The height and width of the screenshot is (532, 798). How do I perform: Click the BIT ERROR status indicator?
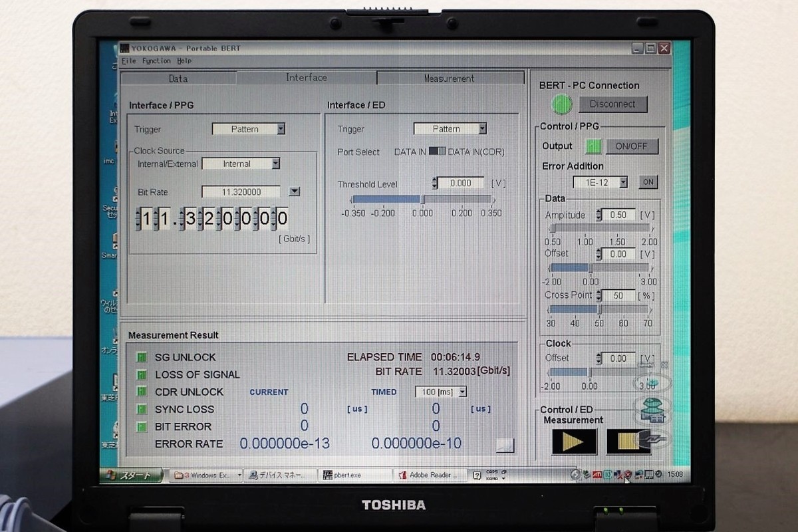(142, 427)
